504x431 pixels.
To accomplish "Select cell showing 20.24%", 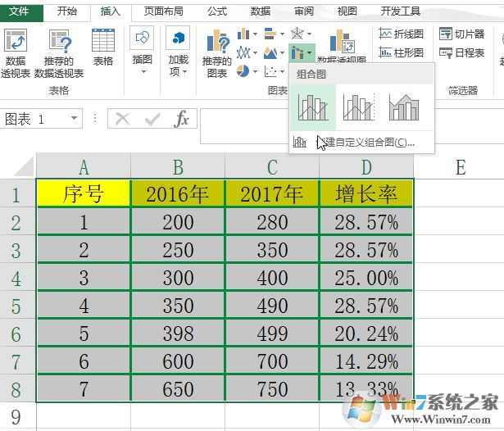I will [366, 333].
